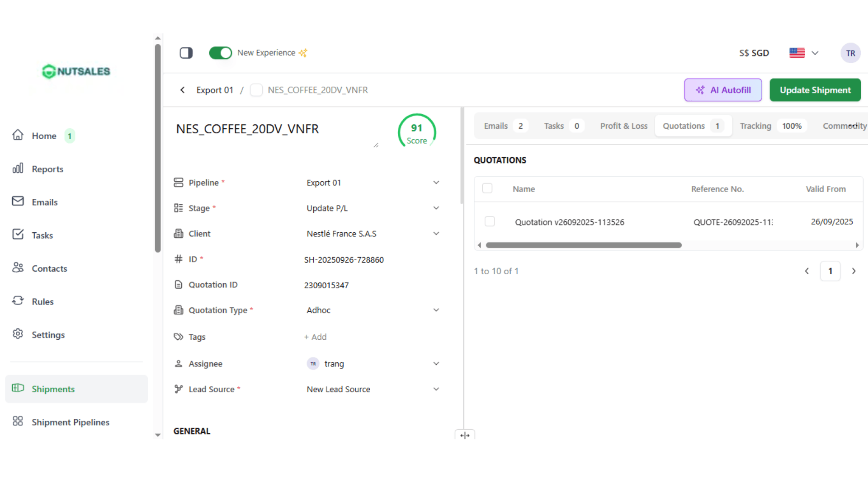Expand the Stage dropdown showing Update P/L

tap(436, 208)
